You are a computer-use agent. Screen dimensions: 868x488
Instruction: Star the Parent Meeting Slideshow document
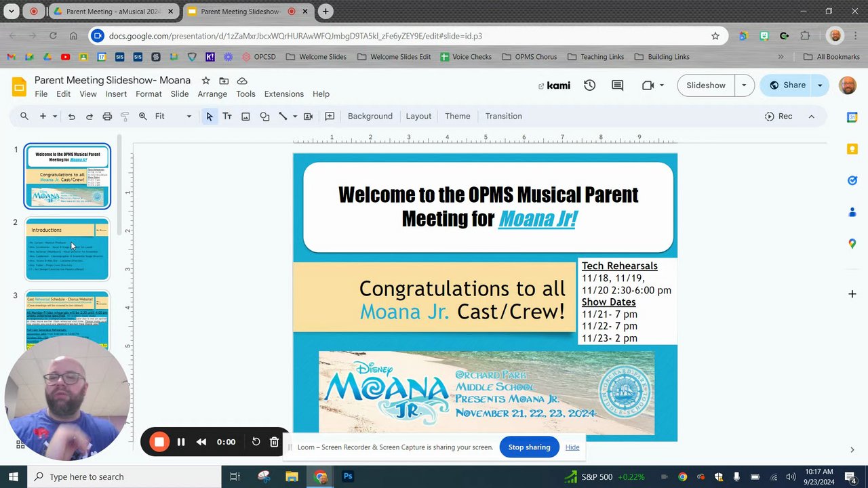[x=205, y=81]
